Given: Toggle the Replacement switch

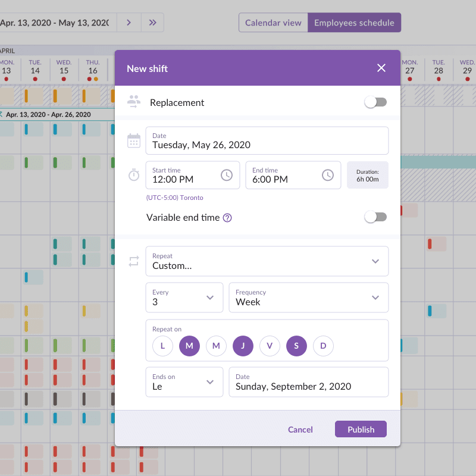Looking at the screenshot, I should (x=375, y=102).
